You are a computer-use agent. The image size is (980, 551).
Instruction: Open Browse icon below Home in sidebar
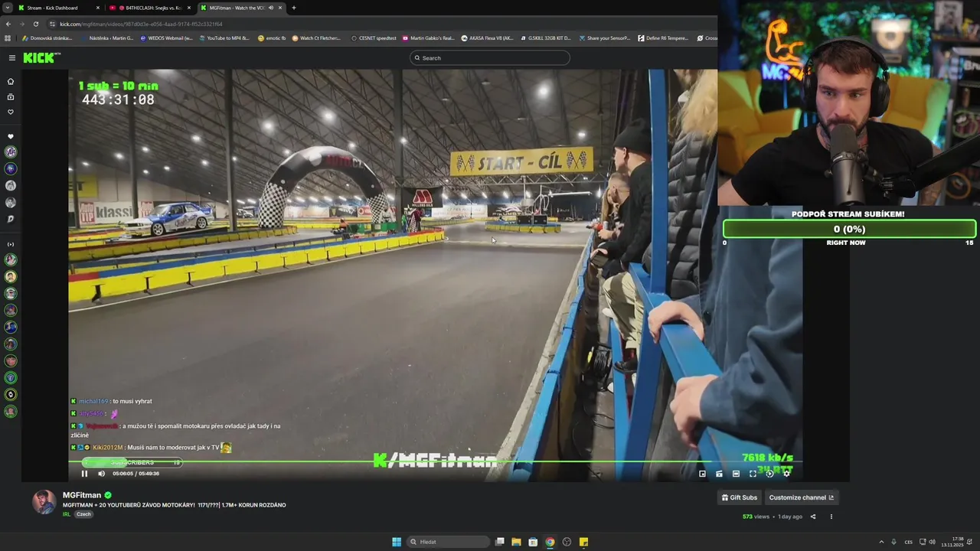(11, 97)
